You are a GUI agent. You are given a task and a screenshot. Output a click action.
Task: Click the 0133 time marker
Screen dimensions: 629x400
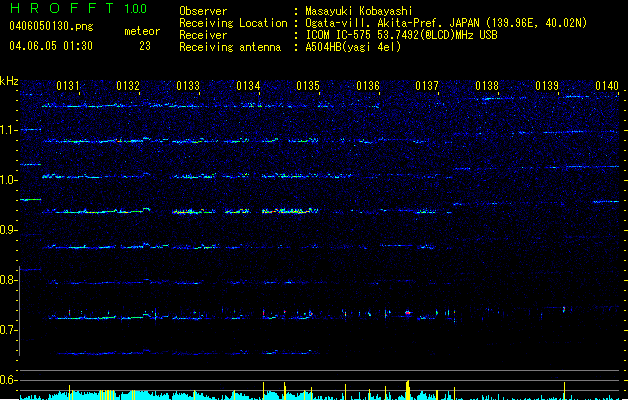(188, 86)
